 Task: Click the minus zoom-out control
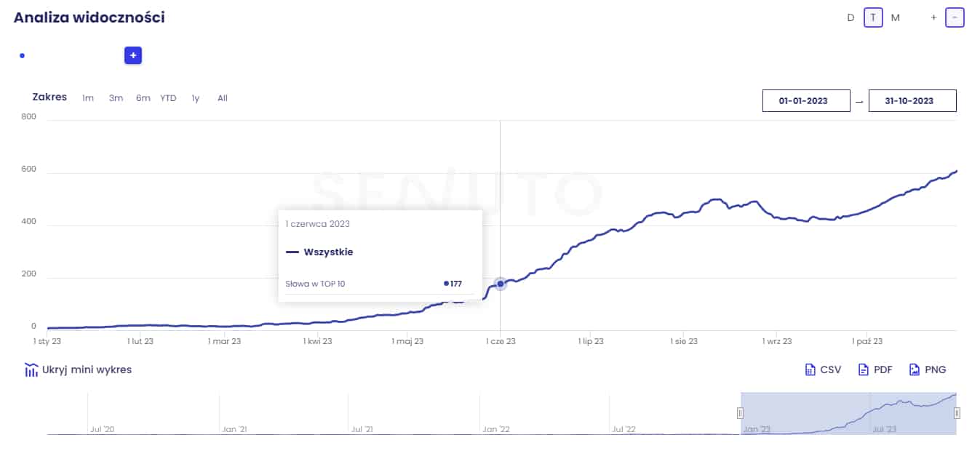tap(955, 17)
